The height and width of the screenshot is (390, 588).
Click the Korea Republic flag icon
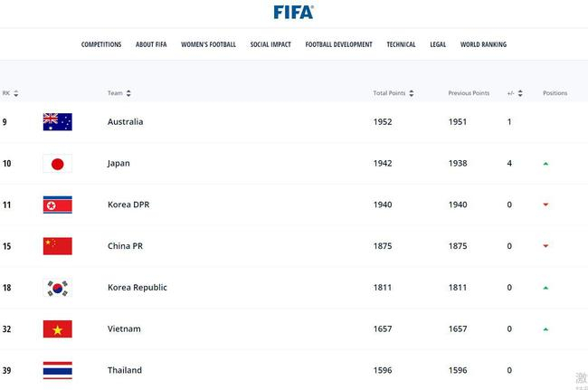[x=57, y=288]
